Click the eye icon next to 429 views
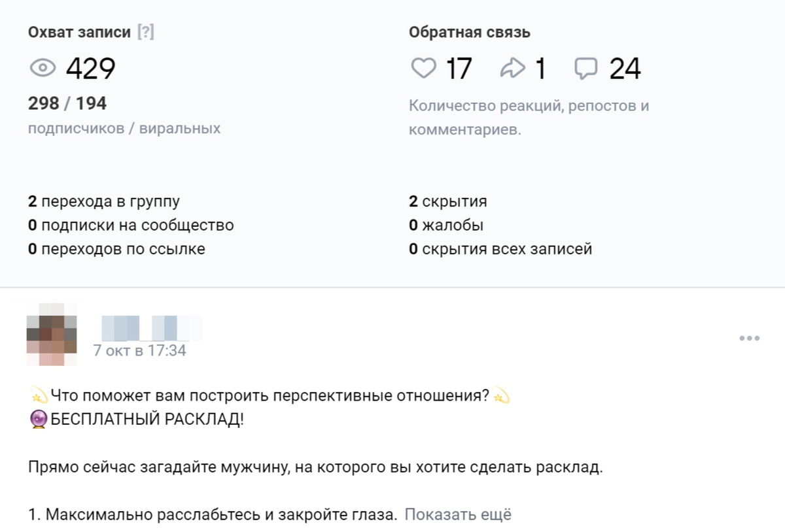 [x=43, y=68]
